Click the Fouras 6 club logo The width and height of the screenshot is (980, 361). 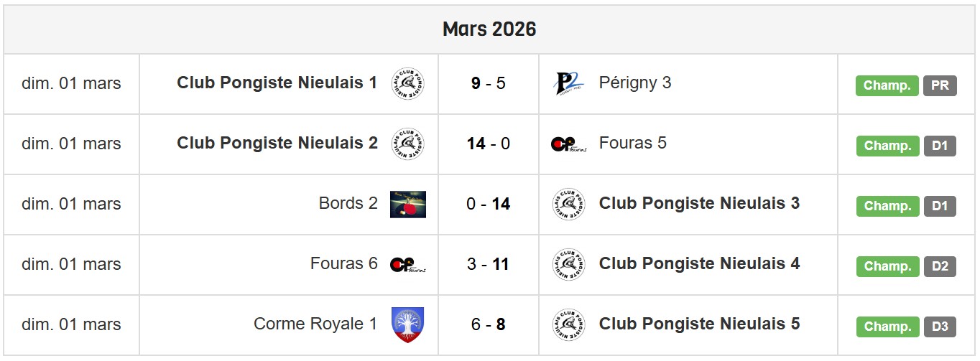407,265
